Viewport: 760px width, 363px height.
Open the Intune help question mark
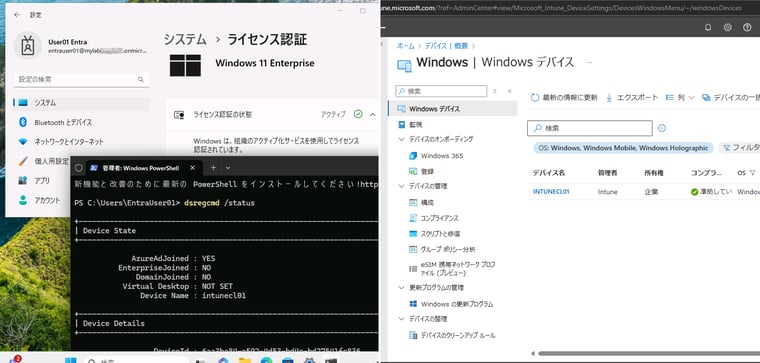(x=747, y=28)
